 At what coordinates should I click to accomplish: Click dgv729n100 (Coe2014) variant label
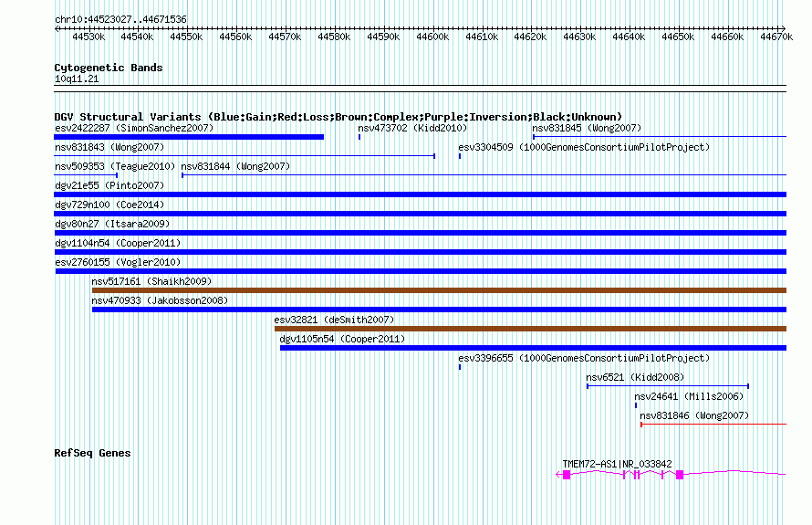click(x=109, y=205)
